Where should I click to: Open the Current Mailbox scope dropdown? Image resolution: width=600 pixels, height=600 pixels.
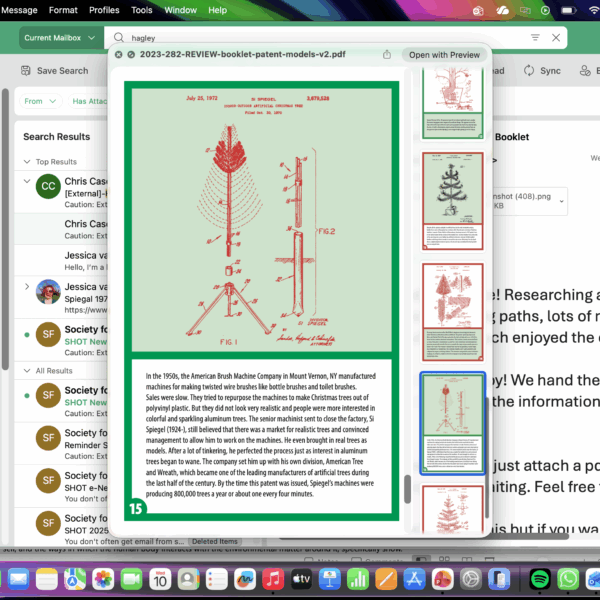click(x=60, y=38)
